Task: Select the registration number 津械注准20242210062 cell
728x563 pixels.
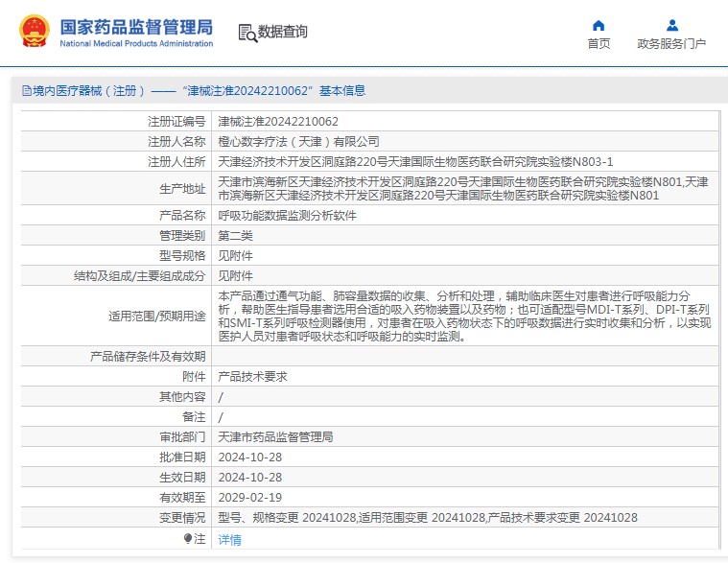Action: click(278, 122)
